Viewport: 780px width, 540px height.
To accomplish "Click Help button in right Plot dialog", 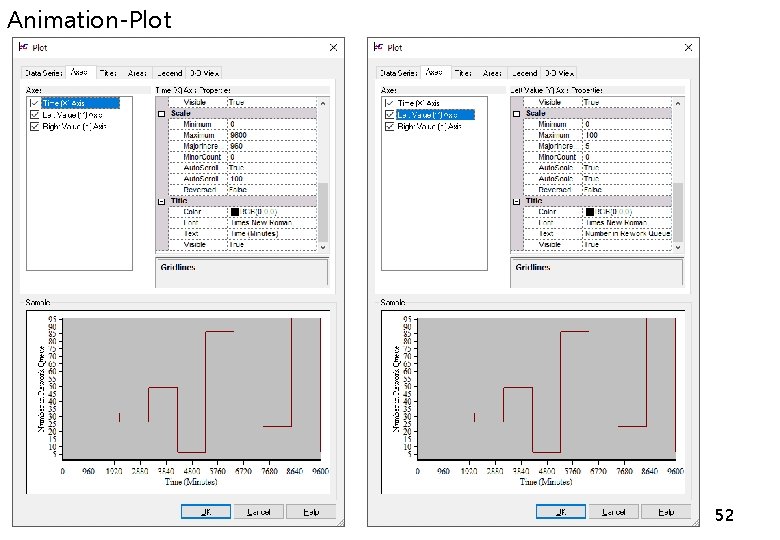I will (666, 512).
